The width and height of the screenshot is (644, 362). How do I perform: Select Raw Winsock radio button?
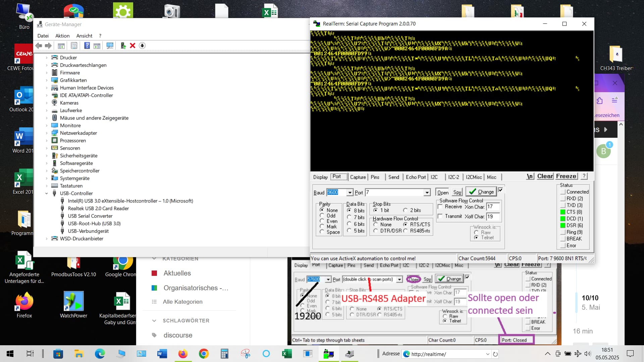476,232
